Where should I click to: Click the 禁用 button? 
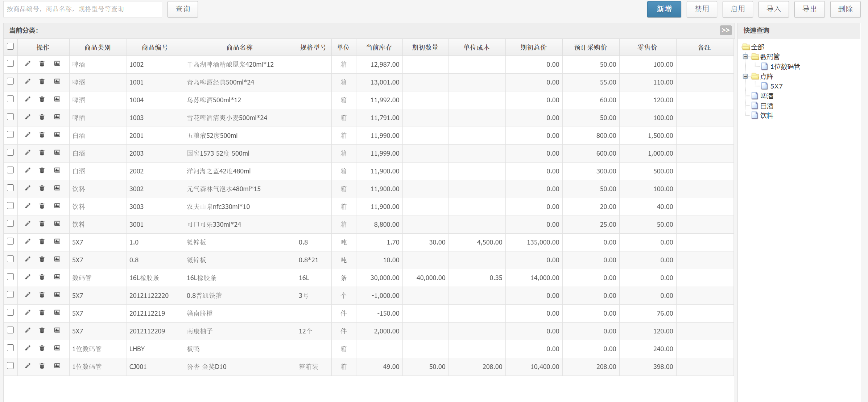(702, 9)
